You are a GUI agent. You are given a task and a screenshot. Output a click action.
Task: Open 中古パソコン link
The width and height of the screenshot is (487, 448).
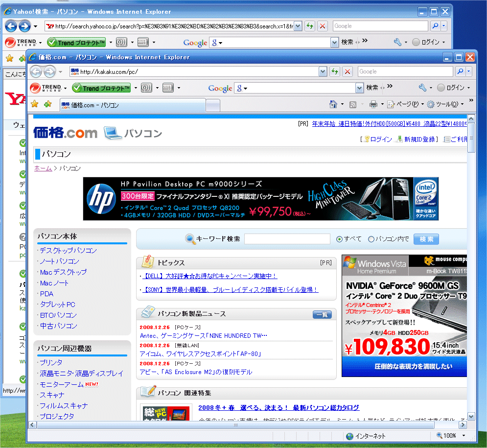(x=58, y=326)
